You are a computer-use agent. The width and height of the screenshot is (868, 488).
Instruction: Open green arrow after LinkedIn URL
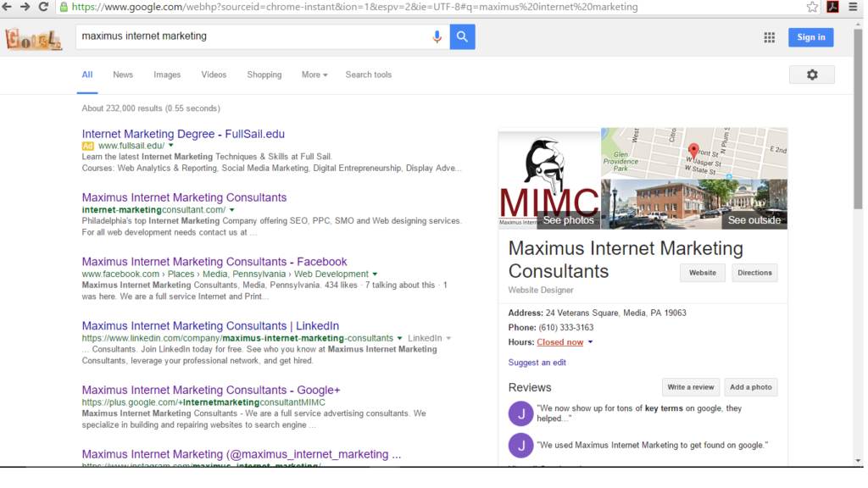coord(400,338)
